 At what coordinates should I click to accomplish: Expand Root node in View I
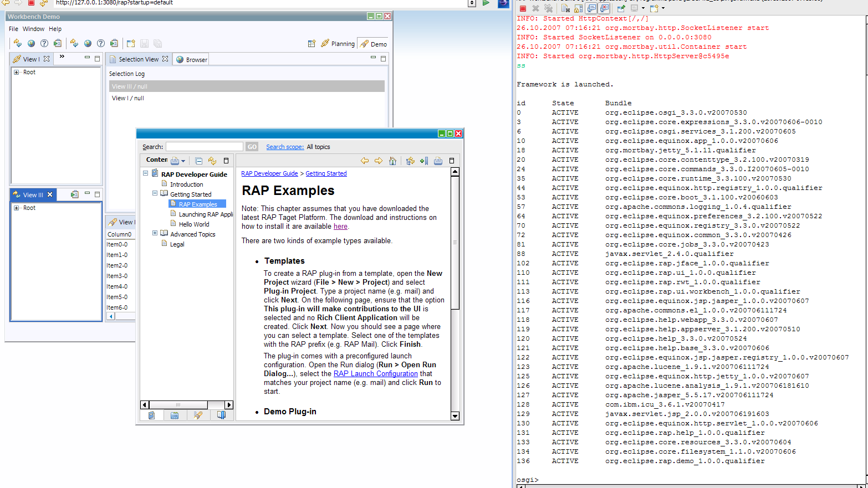pyautogui.click(x=17, y=72)
